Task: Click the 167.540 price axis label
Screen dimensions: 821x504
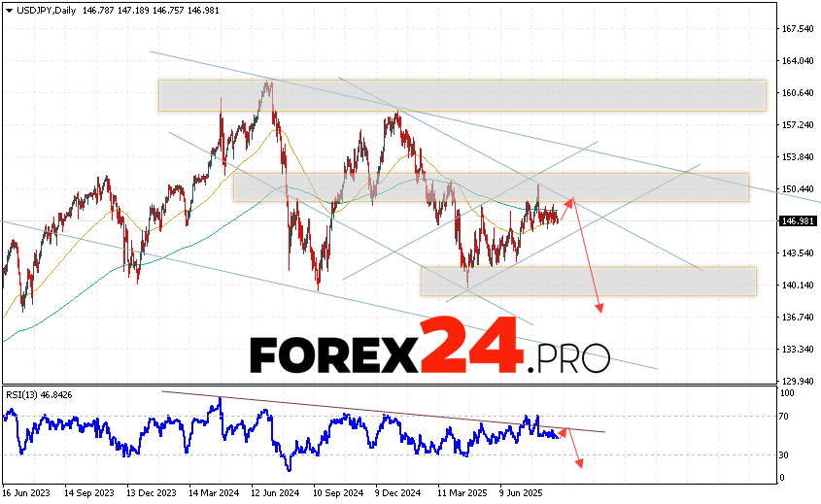Action: (x=800, y=28)
